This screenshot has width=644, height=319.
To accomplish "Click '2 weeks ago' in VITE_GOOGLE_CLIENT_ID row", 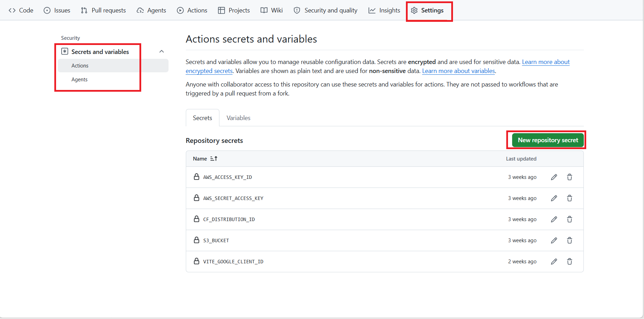I will (522, 262).
